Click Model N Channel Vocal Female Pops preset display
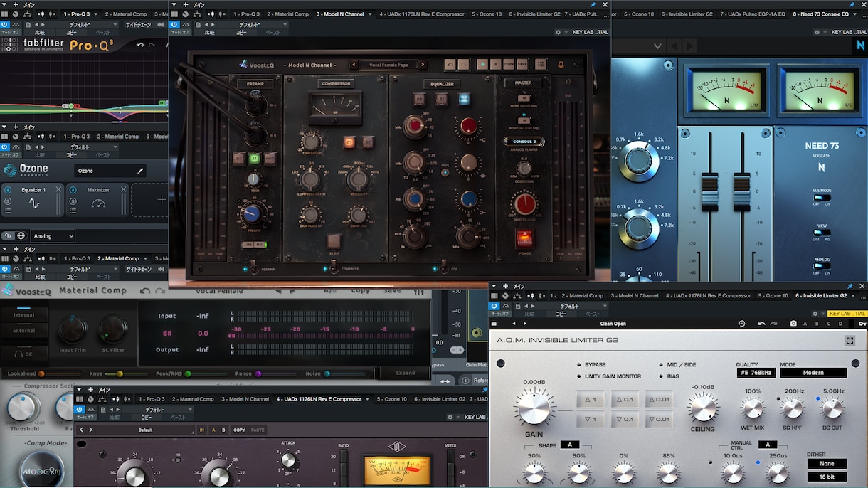Viewport: 868px width, 488px height. coord(388,65)
